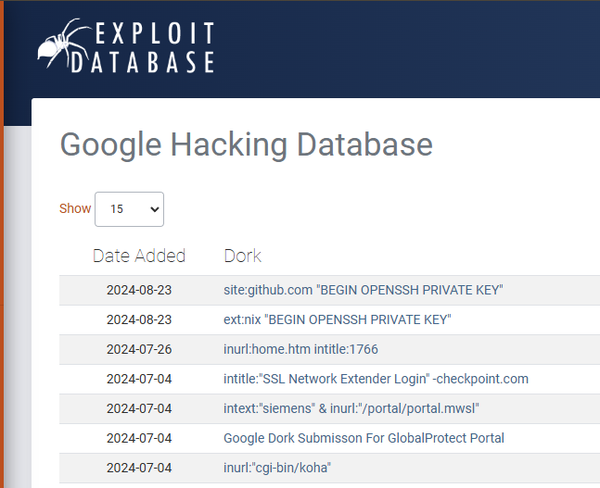Screen dimensions: 600x488
Task: Open the Show entries count dropdown
Action: (x=129, y=209)
